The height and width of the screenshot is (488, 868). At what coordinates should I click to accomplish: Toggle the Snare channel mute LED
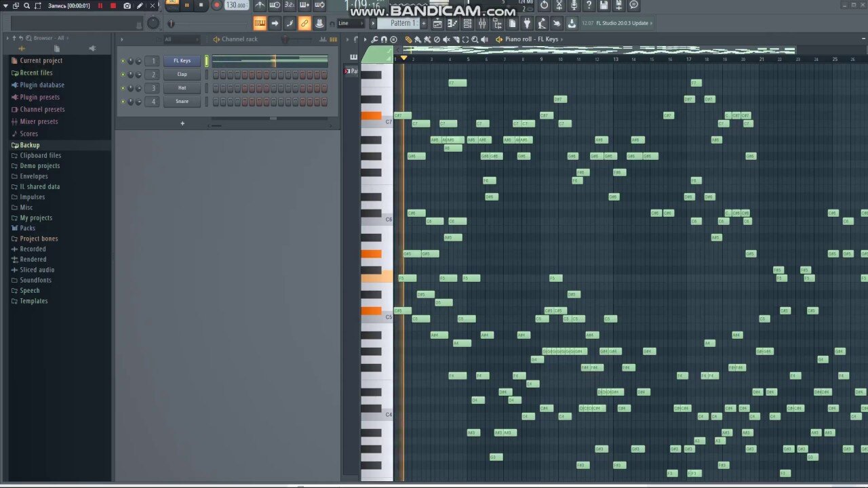123,102
